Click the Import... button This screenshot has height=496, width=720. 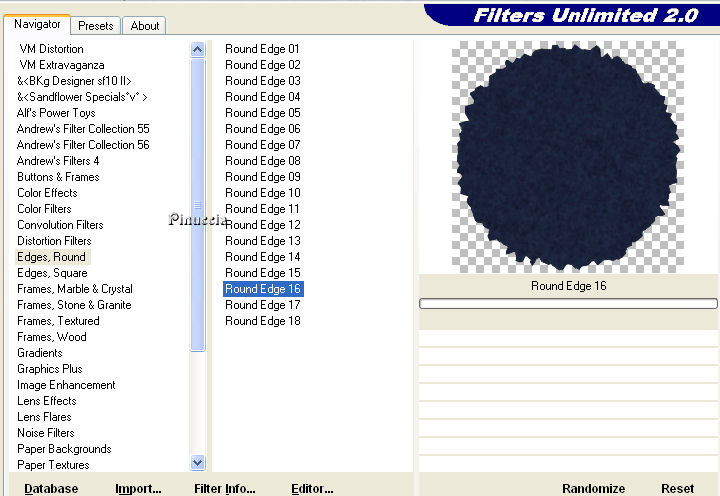[138, 489]
